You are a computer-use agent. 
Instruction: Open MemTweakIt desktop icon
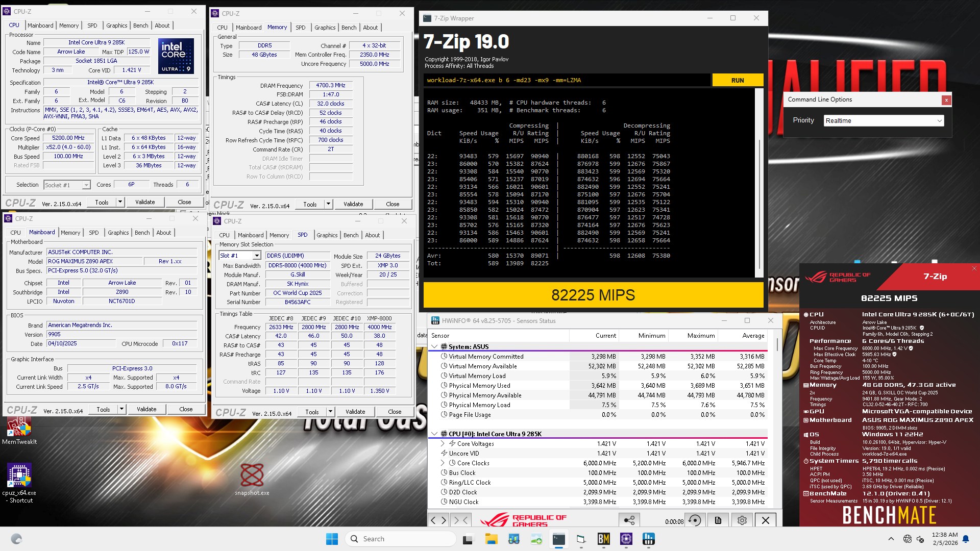pos(19,430)
